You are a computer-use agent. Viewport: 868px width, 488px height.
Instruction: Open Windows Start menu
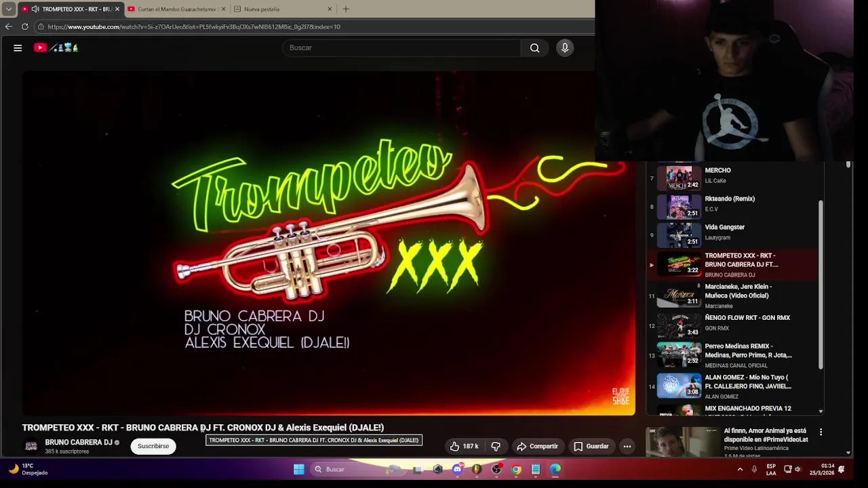(299, 469)
